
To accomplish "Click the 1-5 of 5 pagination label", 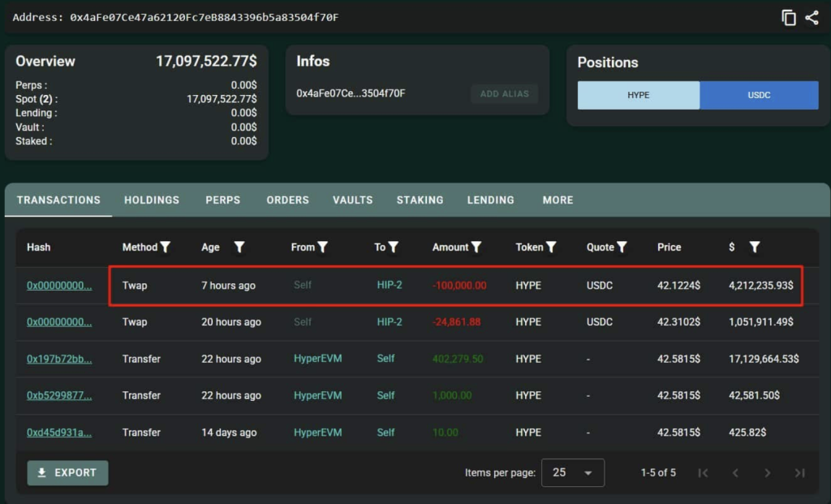I will point(658,472).
